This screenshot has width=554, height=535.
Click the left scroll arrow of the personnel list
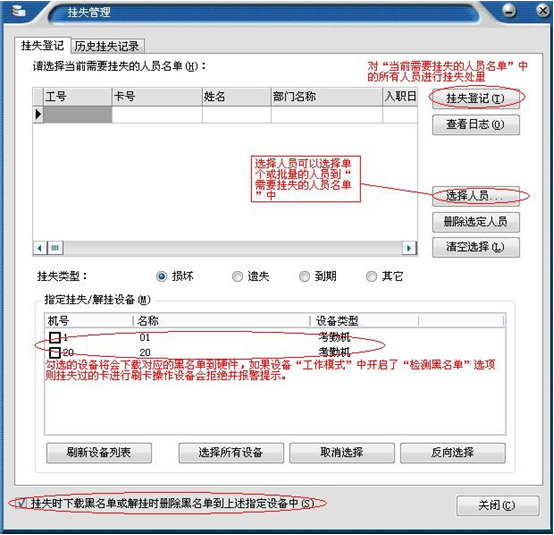tap(39, 248)
